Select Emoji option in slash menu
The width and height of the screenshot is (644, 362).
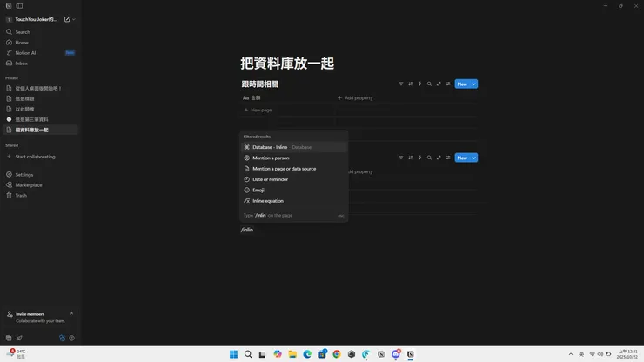click(x=293, y=190)
